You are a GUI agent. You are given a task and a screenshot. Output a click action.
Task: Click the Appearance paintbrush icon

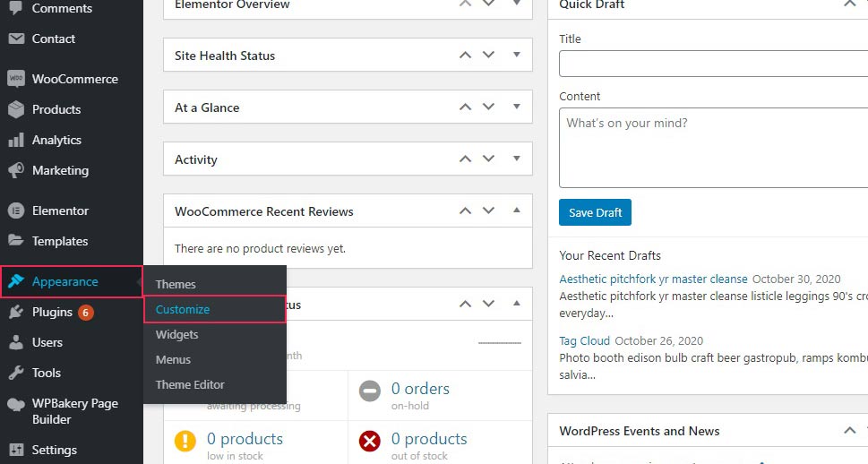[x=16, y=281]
